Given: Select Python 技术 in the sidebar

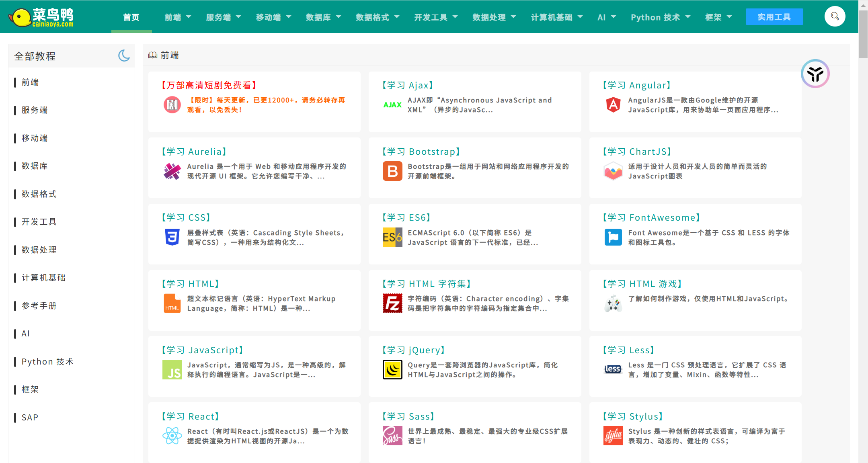Looking at the screenshot, I should coord(47,362).
